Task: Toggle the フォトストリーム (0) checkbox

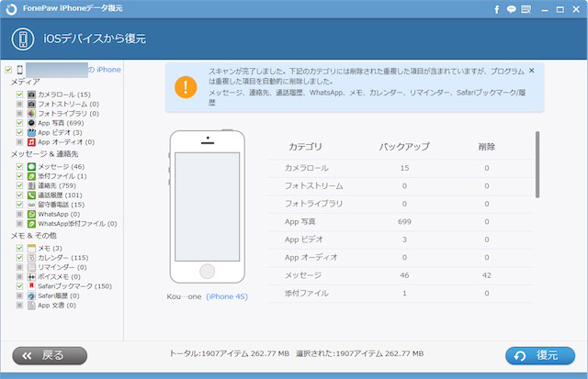Action: tap(19, 104)
